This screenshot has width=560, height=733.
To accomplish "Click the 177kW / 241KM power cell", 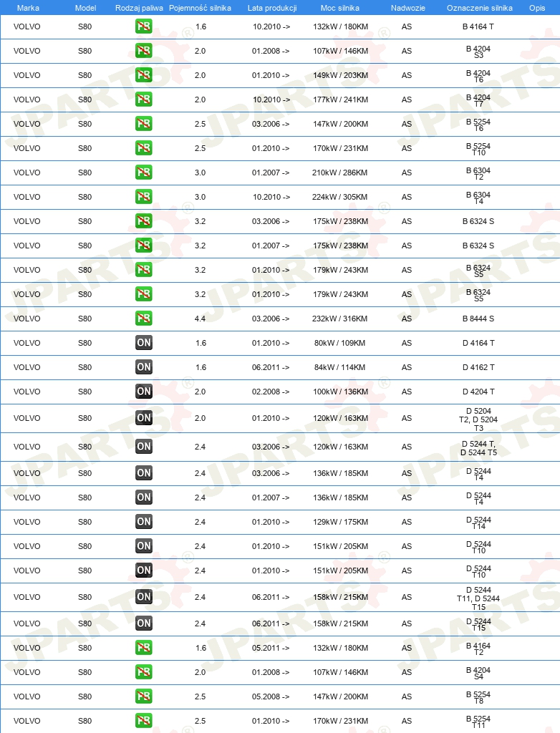I will [x=341, y=99].
